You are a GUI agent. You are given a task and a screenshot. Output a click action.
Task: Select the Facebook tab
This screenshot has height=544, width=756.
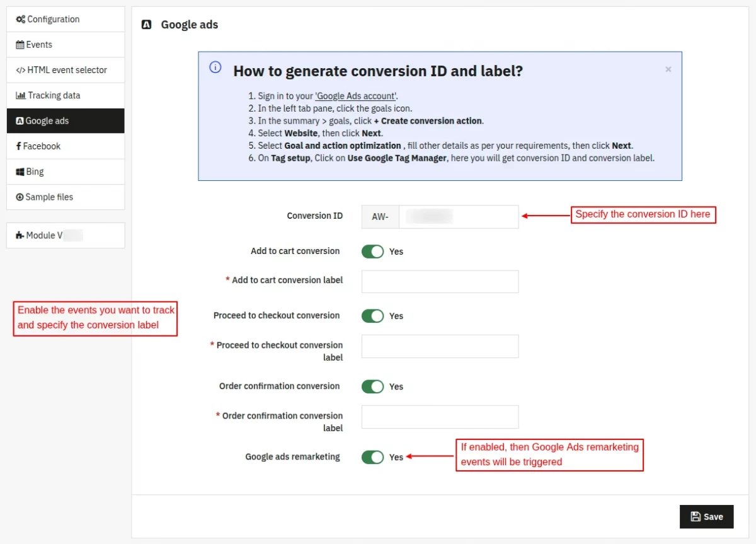coord(66,146)
